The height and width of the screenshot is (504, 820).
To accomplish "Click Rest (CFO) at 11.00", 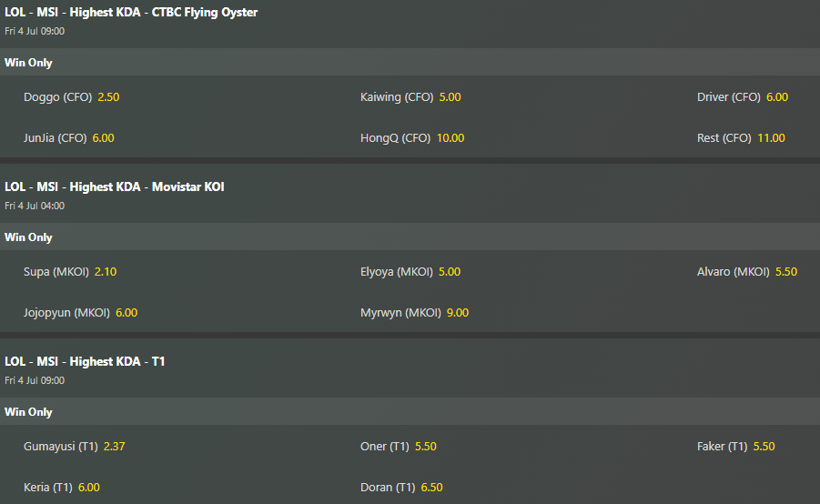I will [x=741, y=138].
